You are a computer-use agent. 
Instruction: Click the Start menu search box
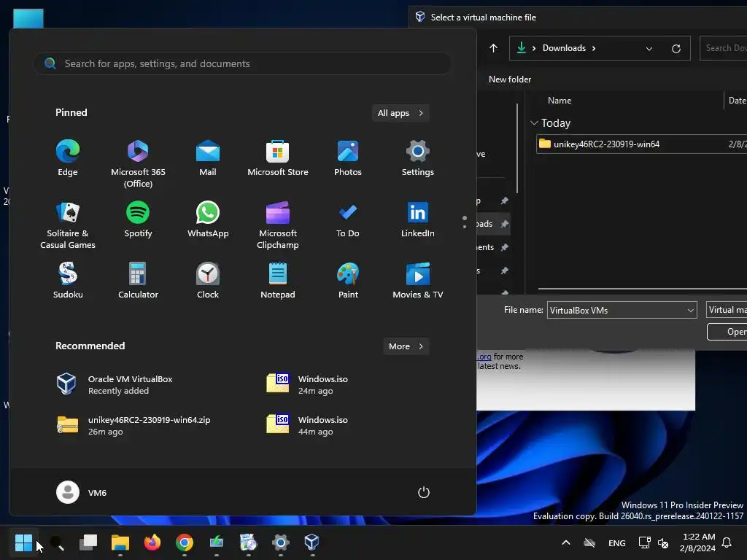coord(242,63)
